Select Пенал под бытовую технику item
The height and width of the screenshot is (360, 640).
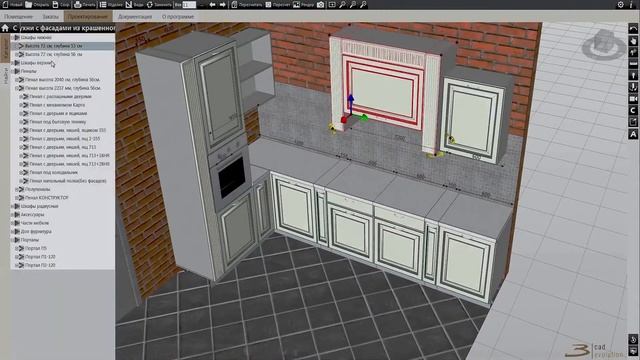click(58, 122)
